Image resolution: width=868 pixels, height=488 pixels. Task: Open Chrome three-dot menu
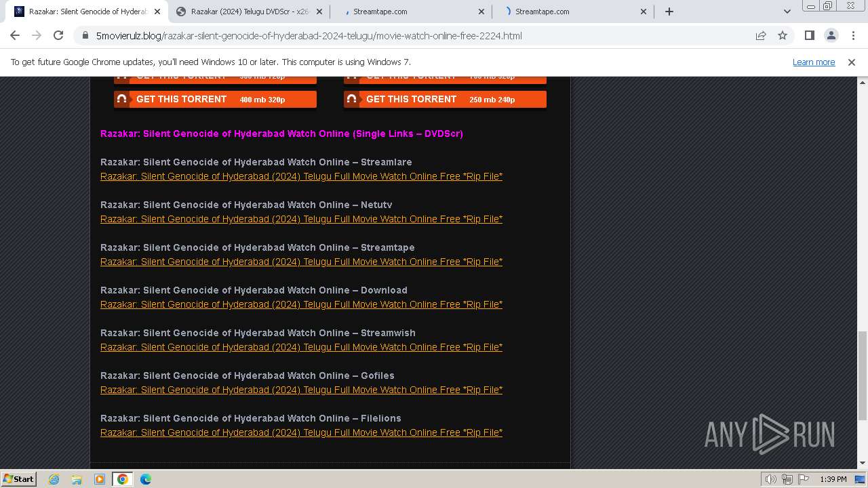(x=853, y=35)
